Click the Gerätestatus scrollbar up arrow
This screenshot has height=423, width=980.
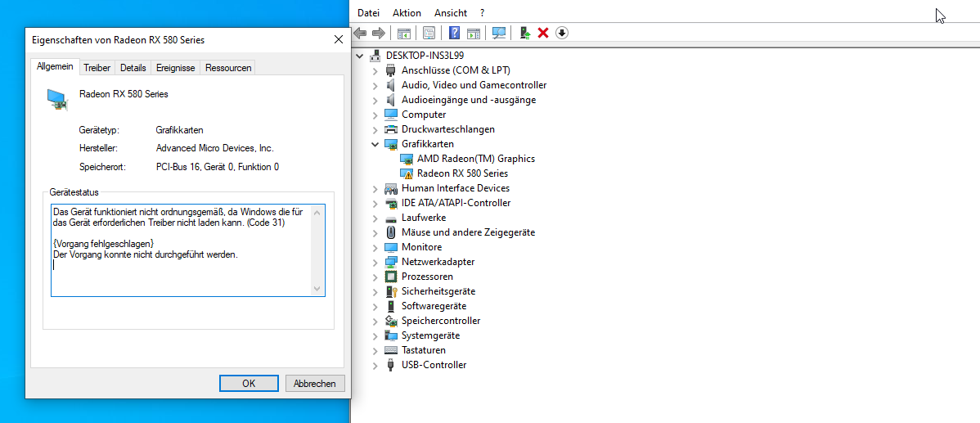[317, 213]
